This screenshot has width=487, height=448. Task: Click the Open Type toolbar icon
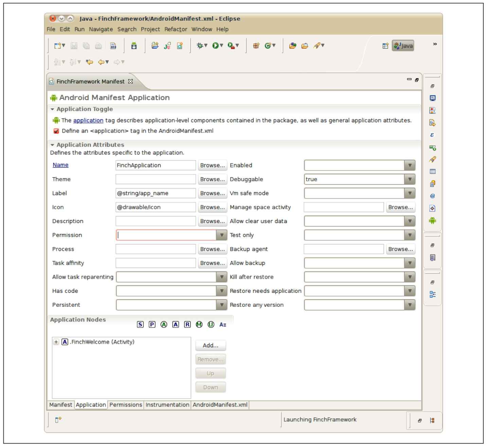click(293, 45)
